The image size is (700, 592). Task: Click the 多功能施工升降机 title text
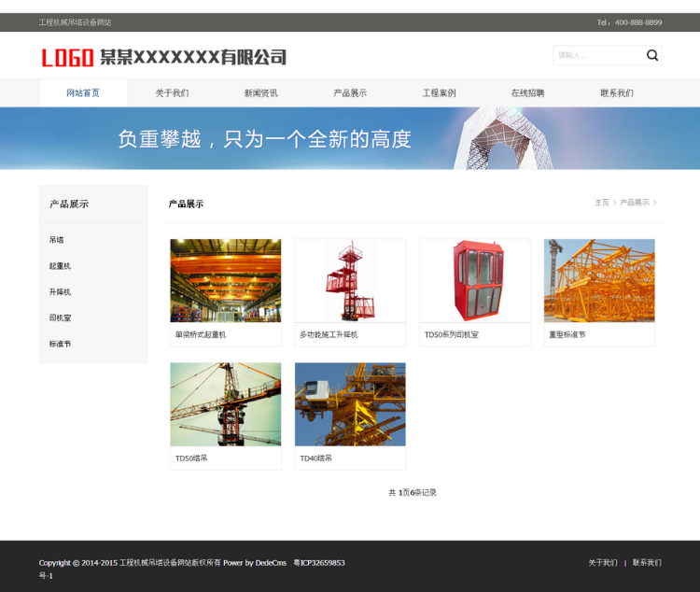(x=329, y=334)
